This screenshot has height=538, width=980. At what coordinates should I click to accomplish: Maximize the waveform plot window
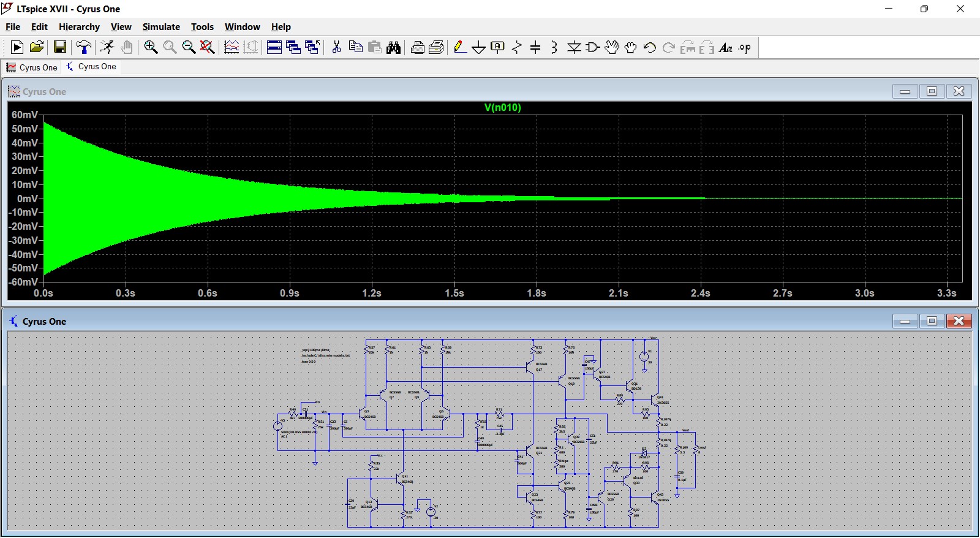932,91
